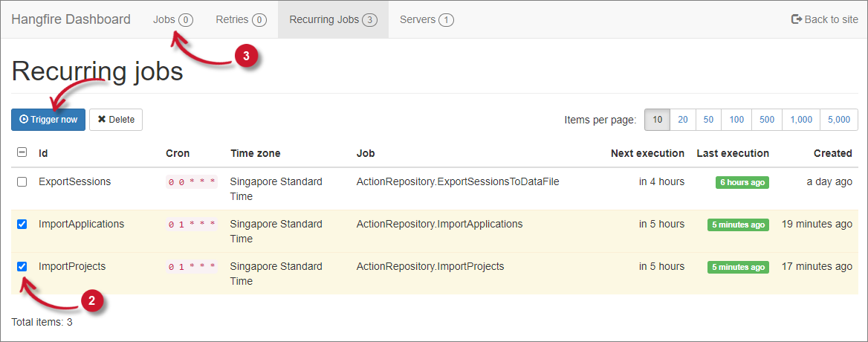Click the Job column header
Viewport: 868px width, 342px height.
366,153
